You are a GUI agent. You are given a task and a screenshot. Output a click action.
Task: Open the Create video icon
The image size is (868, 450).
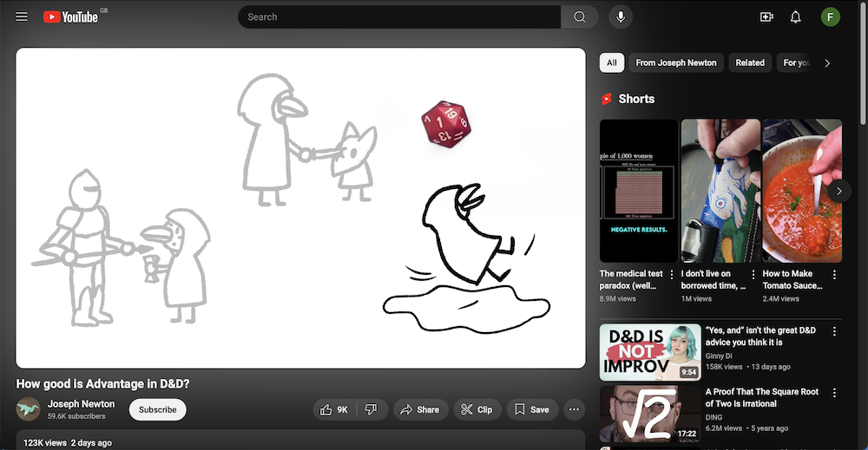pos(766,16)
